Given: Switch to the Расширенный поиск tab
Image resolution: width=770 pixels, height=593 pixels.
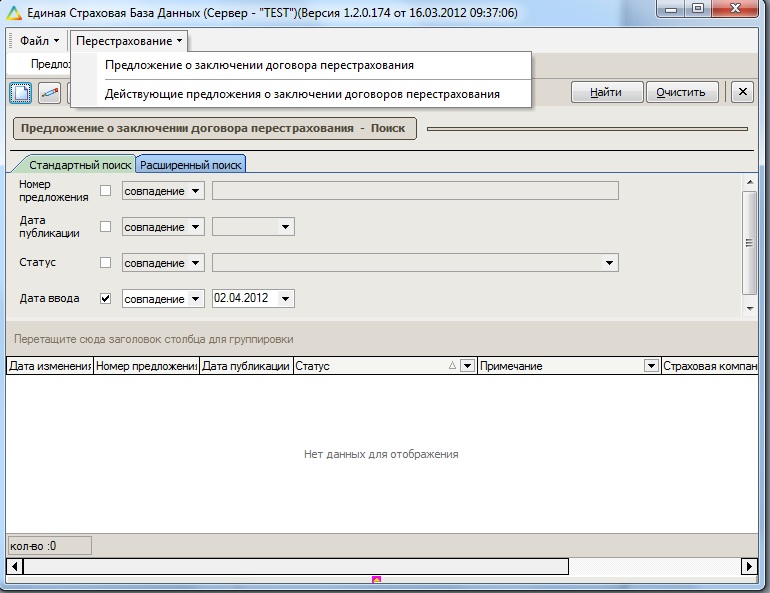Looking at the screenshot, I should [190, 165].
